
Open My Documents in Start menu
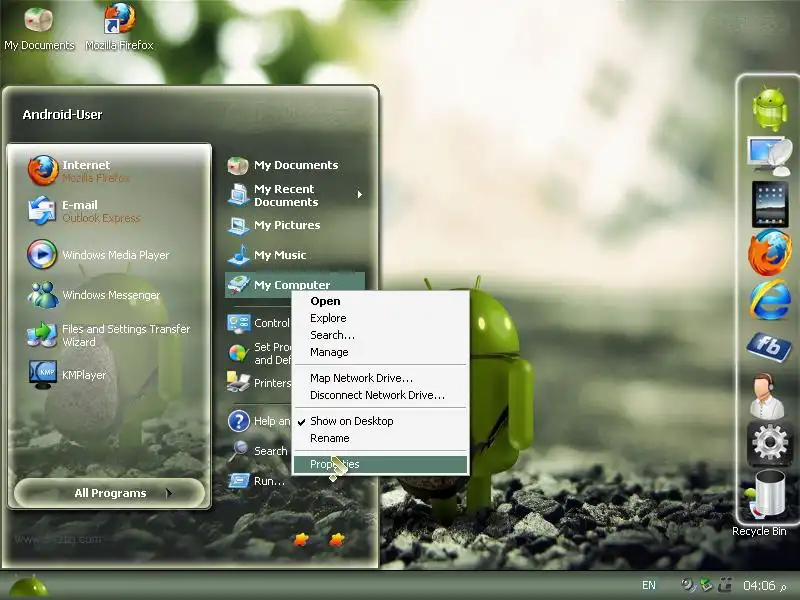[295, 165]
